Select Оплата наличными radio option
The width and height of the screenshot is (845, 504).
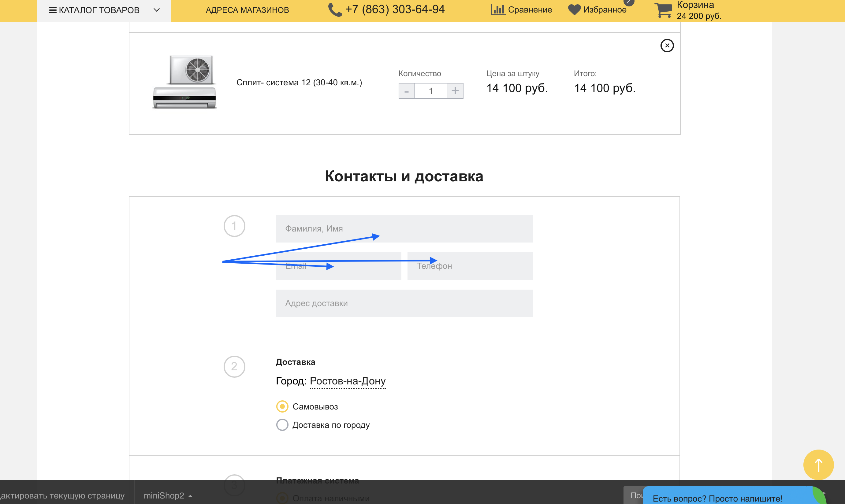tap(282, 498)
